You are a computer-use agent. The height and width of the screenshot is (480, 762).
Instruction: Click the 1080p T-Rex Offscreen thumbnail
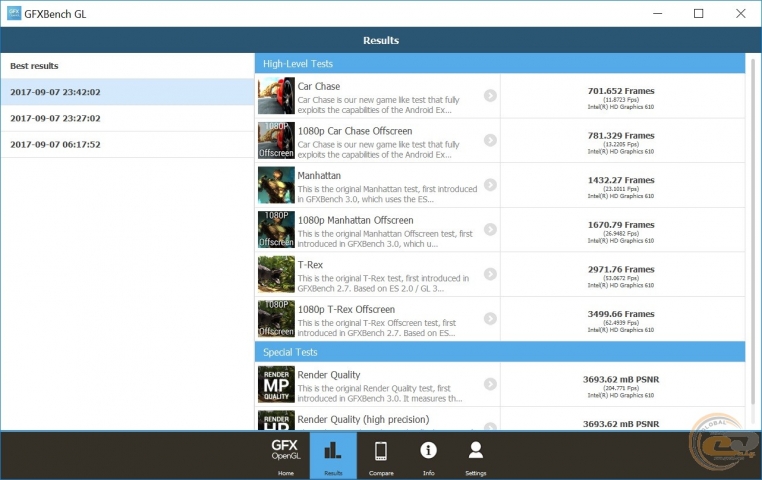tap(276, 319)
